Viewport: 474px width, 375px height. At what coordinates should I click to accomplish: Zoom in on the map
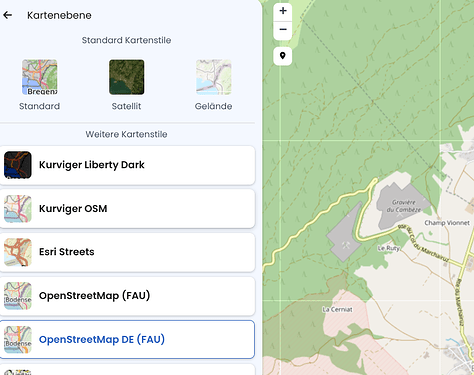(283, 11)
